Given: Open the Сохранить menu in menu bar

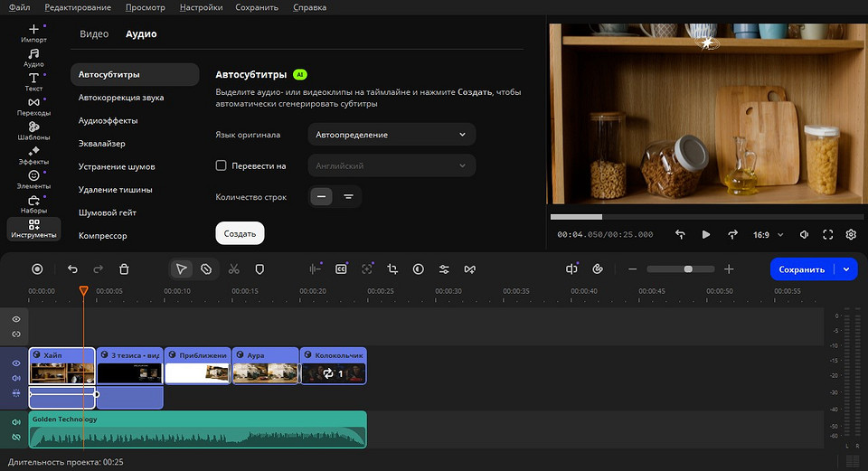Looking at the screenshot, I should 257,7.
